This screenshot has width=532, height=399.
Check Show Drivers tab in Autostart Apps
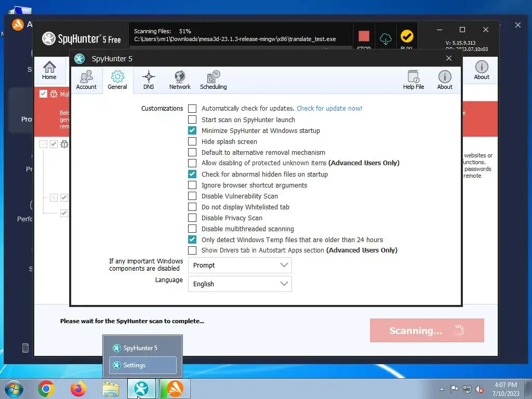point(192,250)
